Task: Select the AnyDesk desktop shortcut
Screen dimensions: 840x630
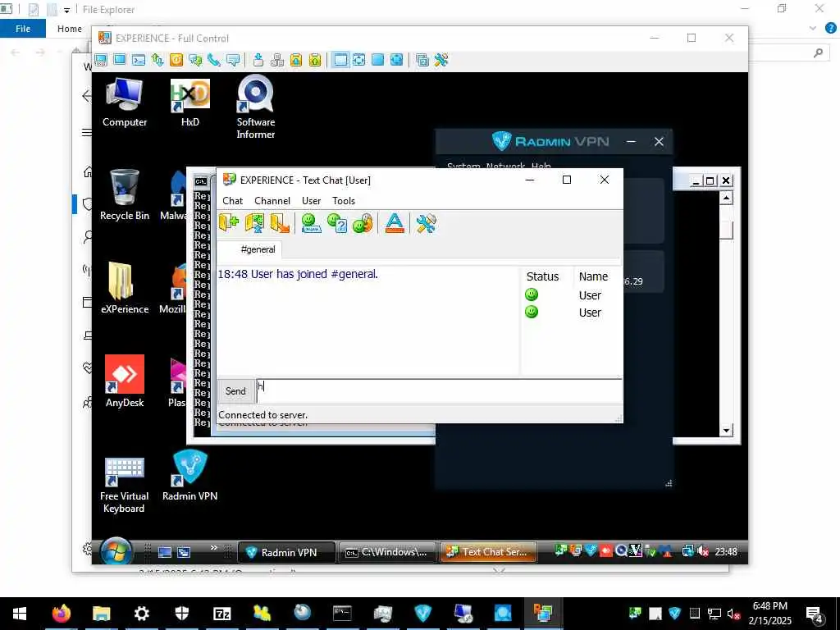Action: tap(125, 381)
